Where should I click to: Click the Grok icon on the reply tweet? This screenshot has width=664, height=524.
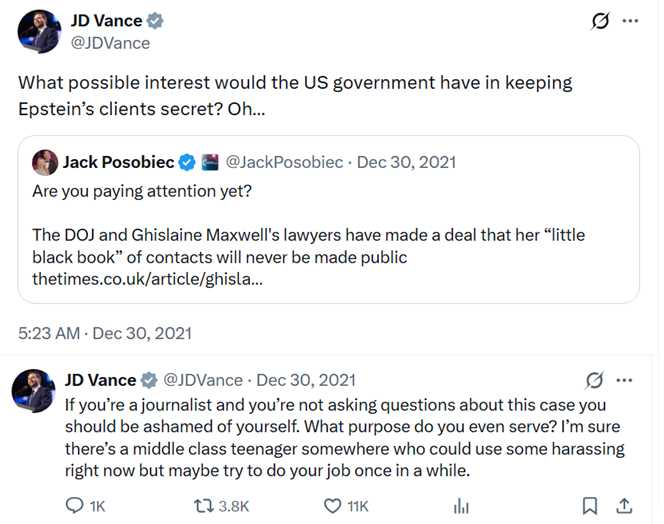point(594,380)
